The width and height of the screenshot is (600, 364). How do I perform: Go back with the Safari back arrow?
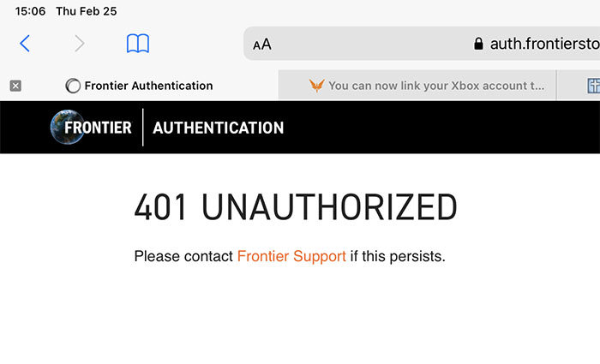tap(25, 43)
